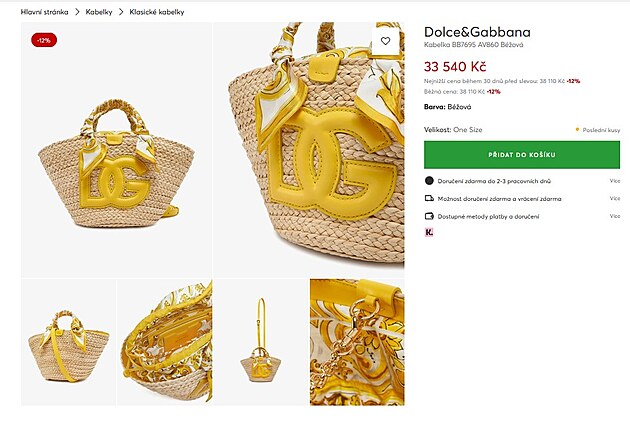The width and height of the screenshot is (630, 422).
Task: Add product to wishlist via heart icon
Action: click(x=385, y=41)
